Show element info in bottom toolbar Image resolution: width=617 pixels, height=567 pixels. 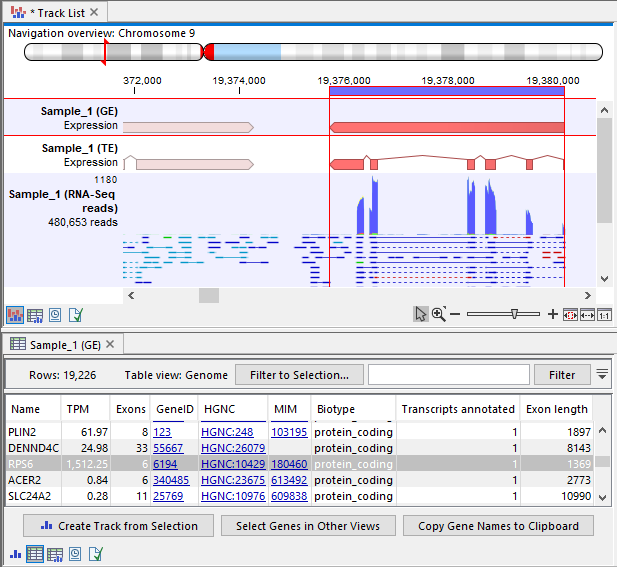coord(96,553)
